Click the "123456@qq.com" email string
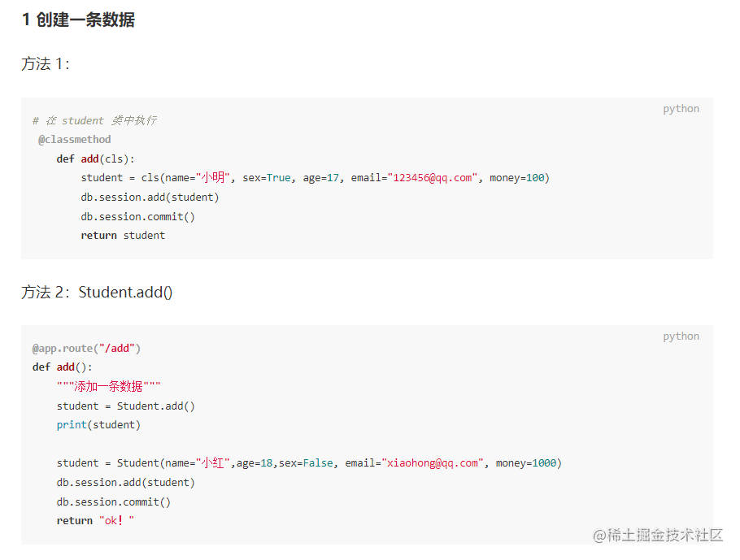740x560 pixels. pyautogui.click(x=432, y=178)
